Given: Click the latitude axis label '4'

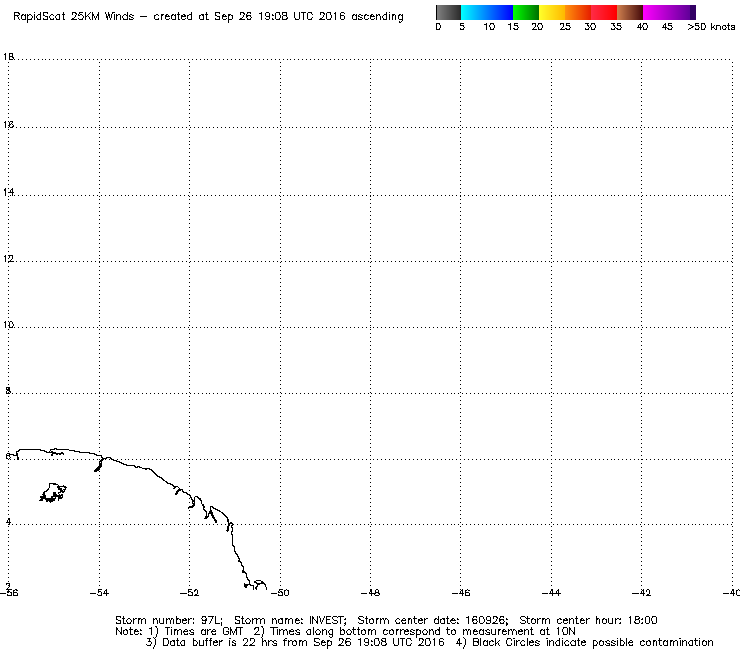Looking at the screenshot, I should pyautogui.click(x=8, y=522).
